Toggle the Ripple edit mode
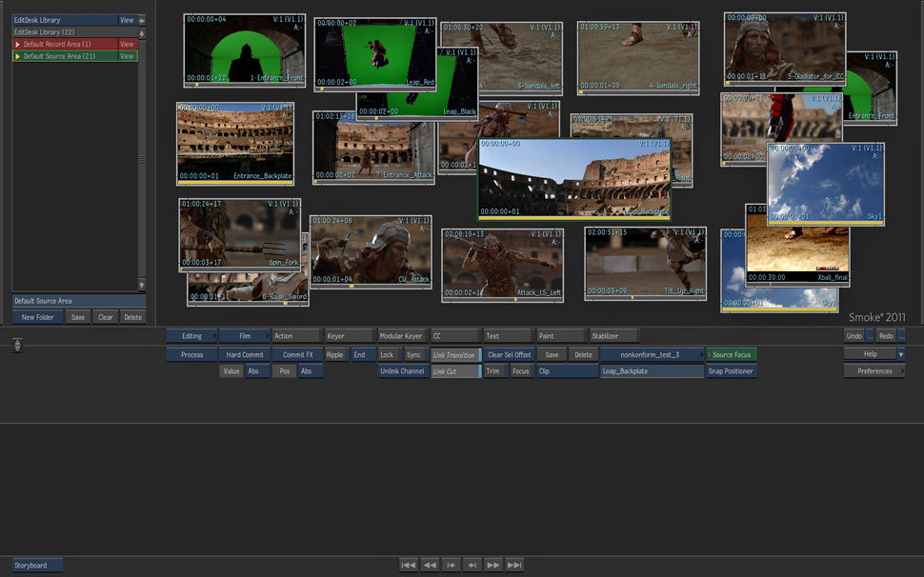Viewport: 924px width, 577px height. pyautogui.click(x=334, y=354)
